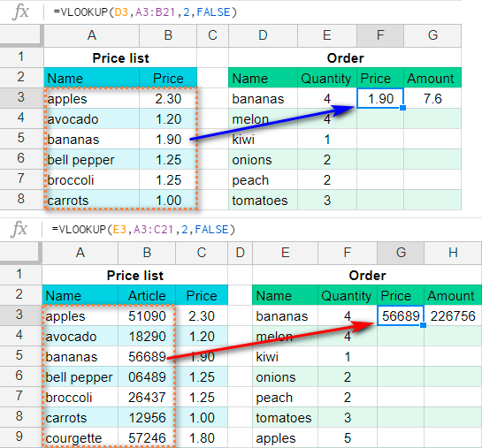Click the courgette price 1.80
Screen dimensions: 482x448
202,437
